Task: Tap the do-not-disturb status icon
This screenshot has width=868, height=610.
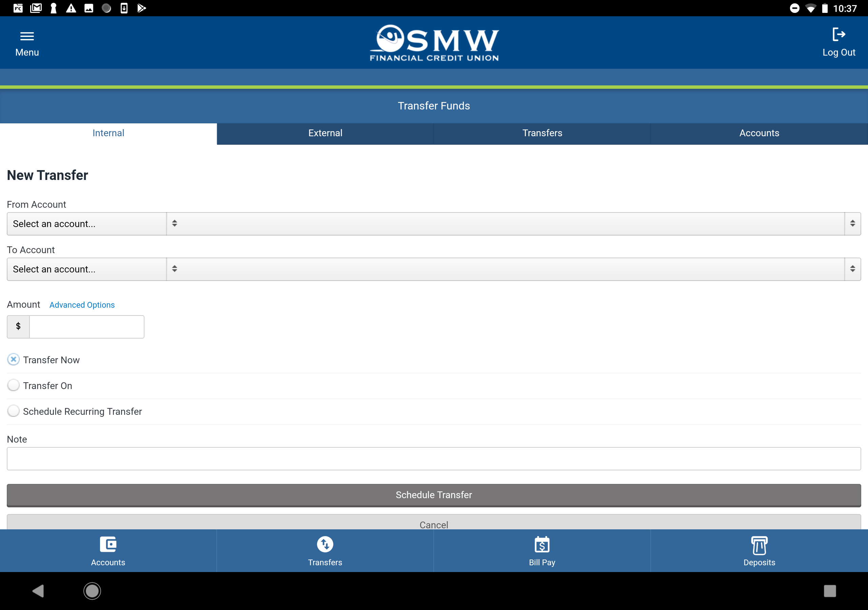Action: pos(795,8)
